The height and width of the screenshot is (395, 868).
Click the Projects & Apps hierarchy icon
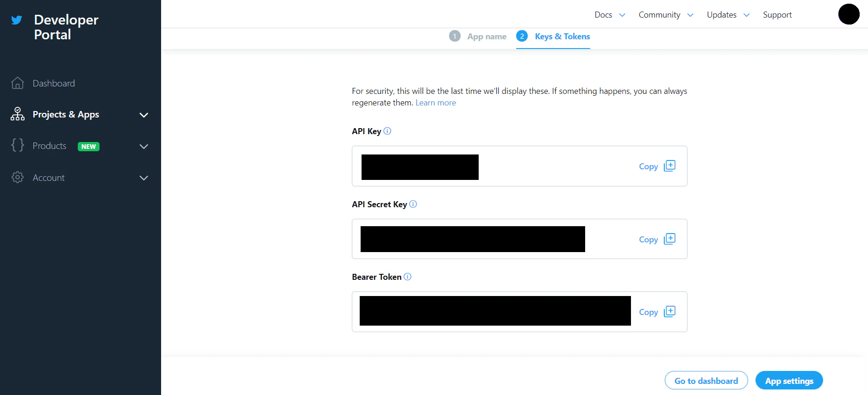pyautogui.click(x=18, y=114)
